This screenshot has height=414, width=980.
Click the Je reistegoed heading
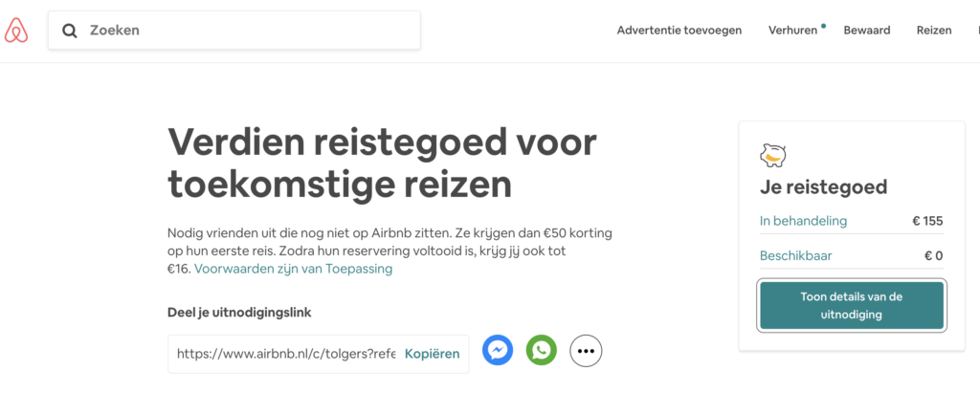coord(823,186)
